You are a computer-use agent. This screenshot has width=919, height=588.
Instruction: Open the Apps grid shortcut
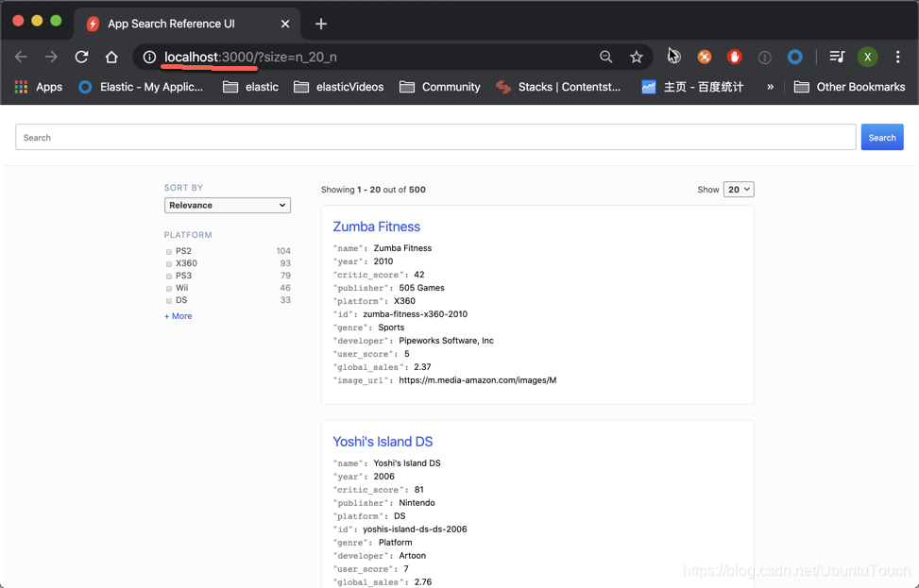[38, 87]
